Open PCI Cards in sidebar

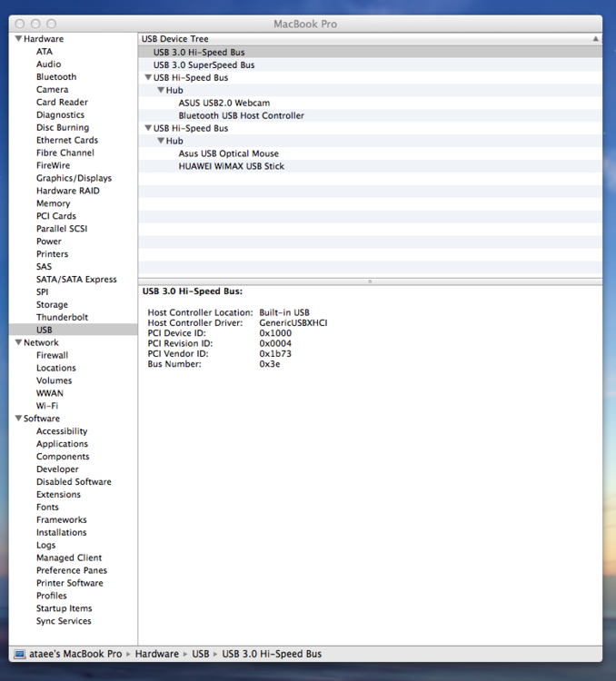(56, 216)
